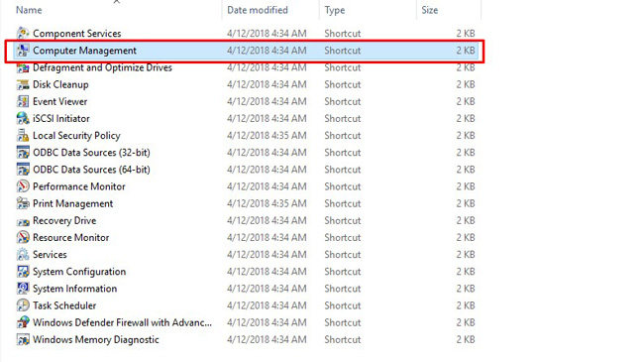Click the Component Services icon
This screenshot has width=644, height=362.
point(23,34)
